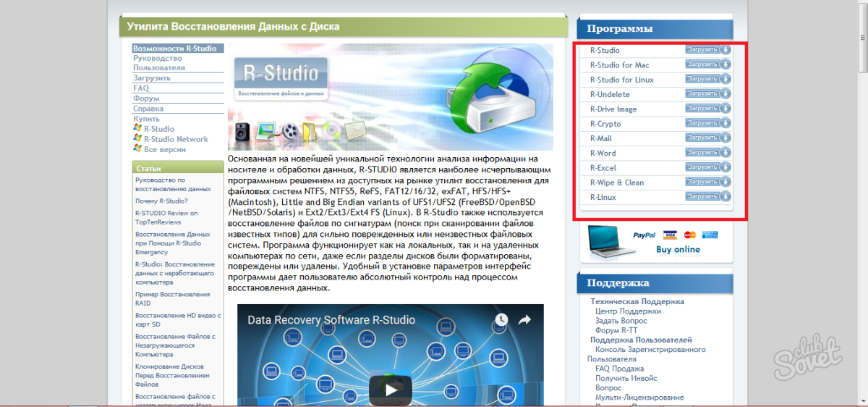Open the Загрузить menu item
Screen dimensions: 868x407
click(152, 77)
